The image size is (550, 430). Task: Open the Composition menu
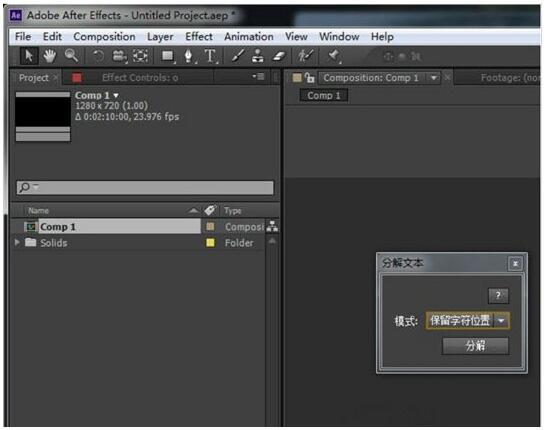point(104,36)
